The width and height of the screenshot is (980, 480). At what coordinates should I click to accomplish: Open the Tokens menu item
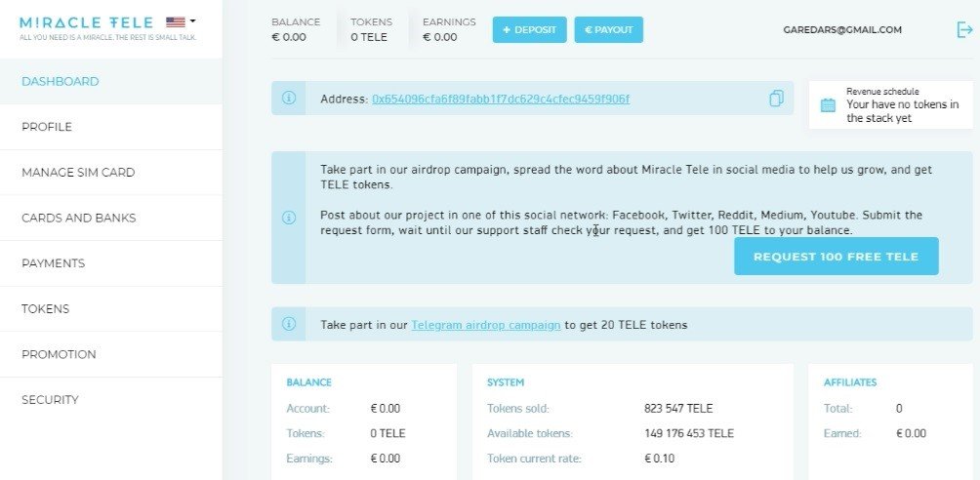click(110, 308)
